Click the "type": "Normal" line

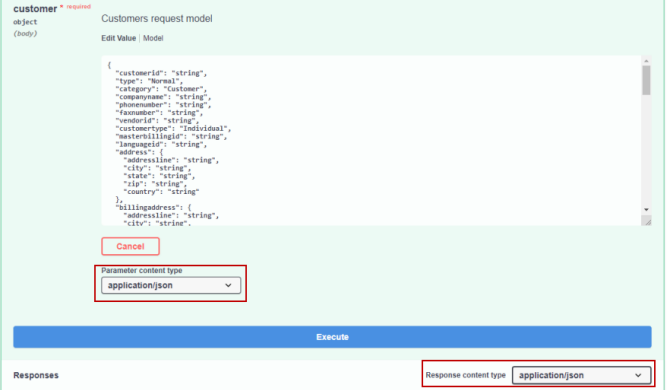coord(149,81)
